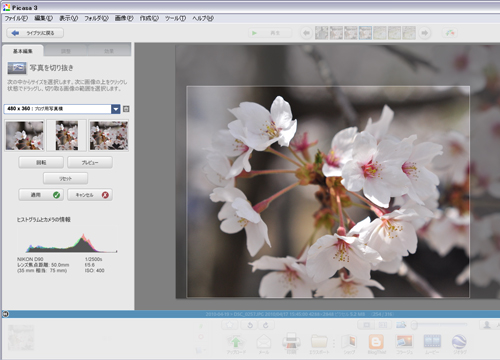Rotate photo clockwise icon
The image size is (500, 360).
point(266,325)
